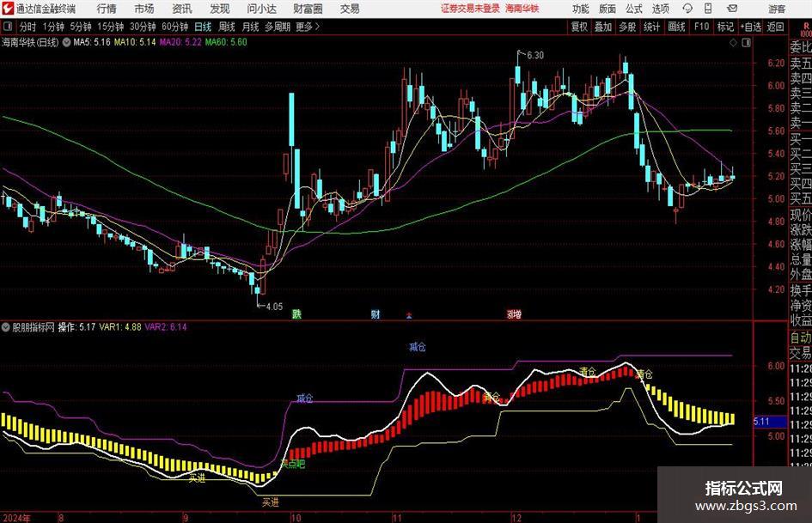Open the 多周期 multi-period view
812x523 pixels.
point(278,27)
